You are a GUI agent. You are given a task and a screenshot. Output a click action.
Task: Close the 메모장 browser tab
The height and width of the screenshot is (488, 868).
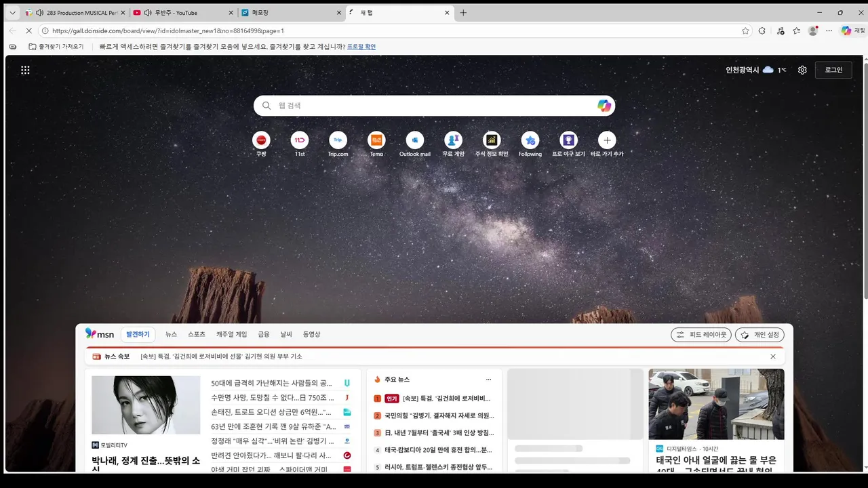pyautogui.click(x=339, y=13)
